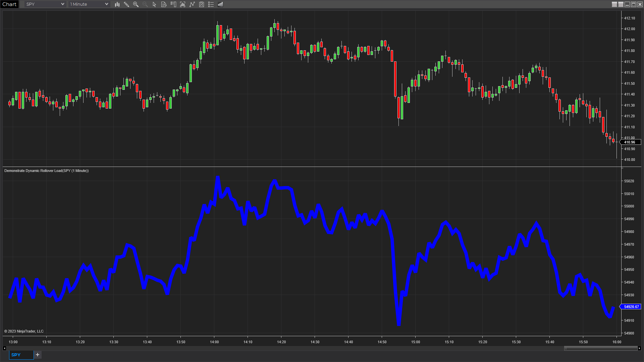Click the Demonstrate Dynamic Rollover Load indicator label
Screen dimensions: 644x362
pos(46,171)
